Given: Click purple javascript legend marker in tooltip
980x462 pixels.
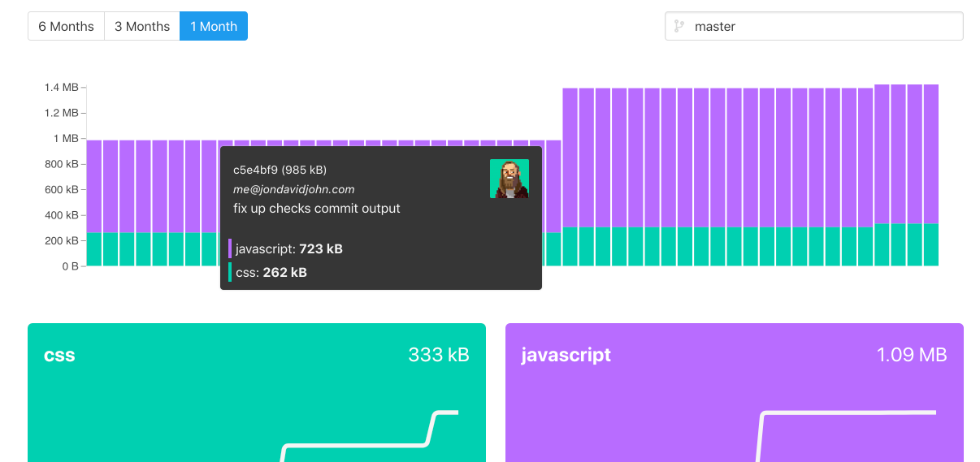Looking at the screenshot, I should (x=230, y=248).
